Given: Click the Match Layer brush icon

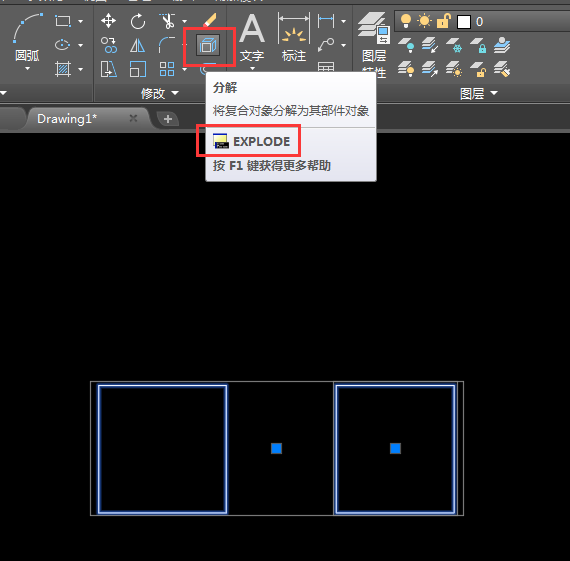Looking at the screenshot, I should pos(502,69).
